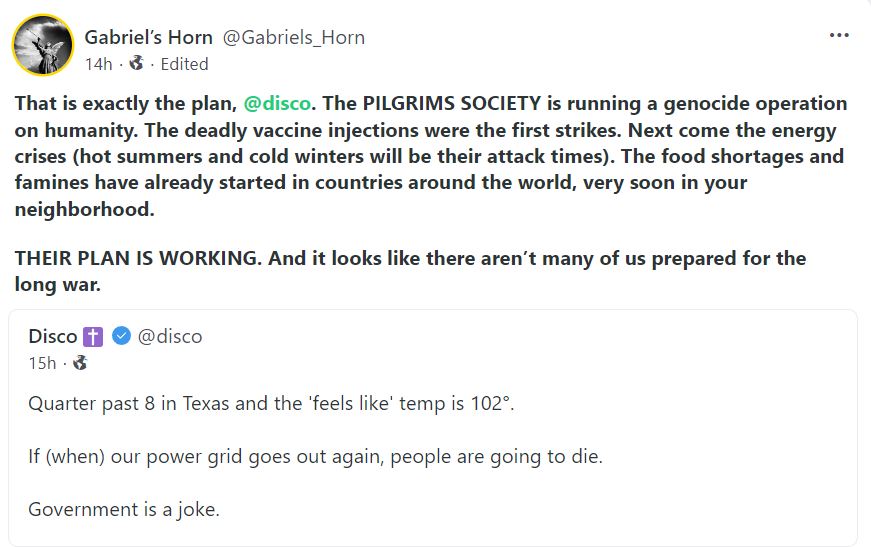Click the 14h post timestamp
The width and height of the screenshot is (871, 547).
coord(98,64)
